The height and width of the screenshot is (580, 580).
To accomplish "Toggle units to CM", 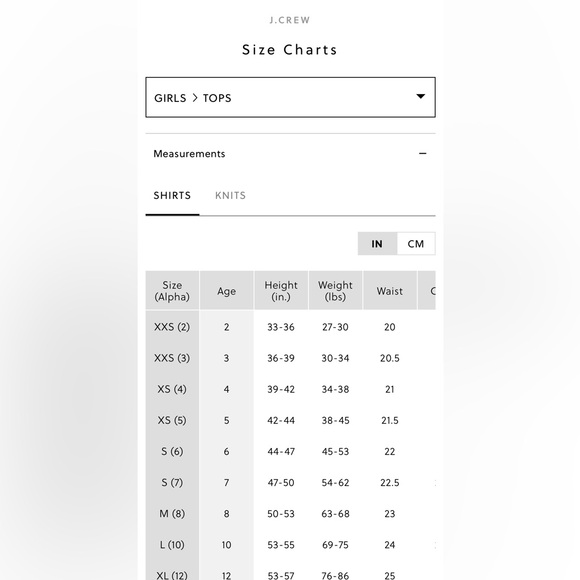I will (416, 244).
